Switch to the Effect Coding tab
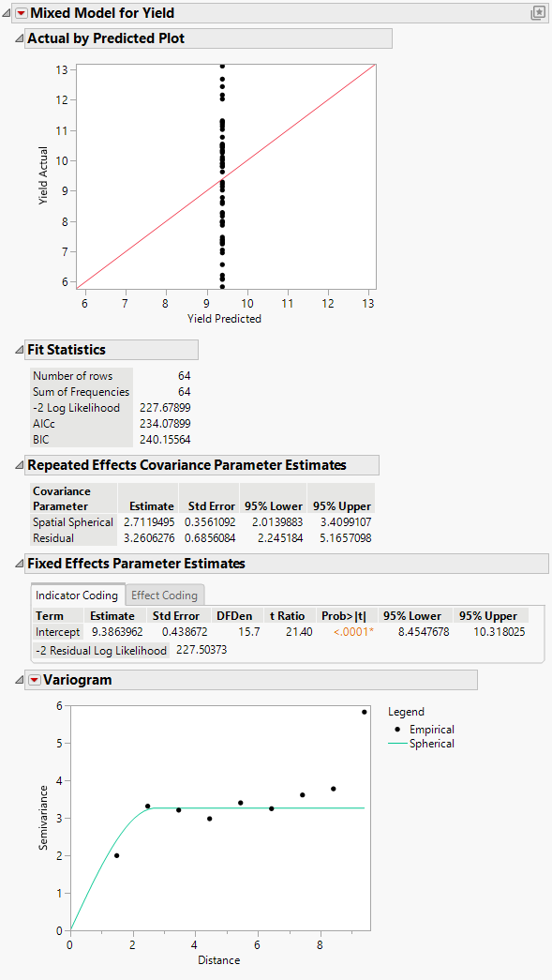 [164, 595]
